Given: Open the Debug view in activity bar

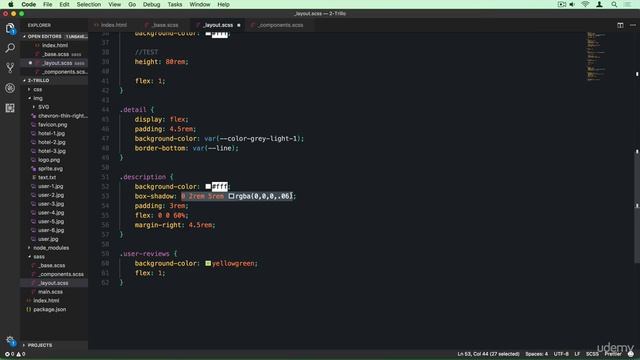Looking at the screenshot, I should click(10, 88).
